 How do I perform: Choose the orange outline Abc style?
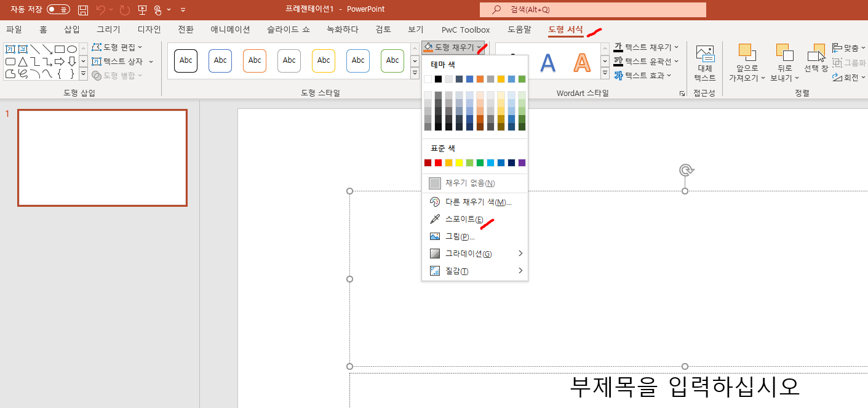(x=255, y=60)
